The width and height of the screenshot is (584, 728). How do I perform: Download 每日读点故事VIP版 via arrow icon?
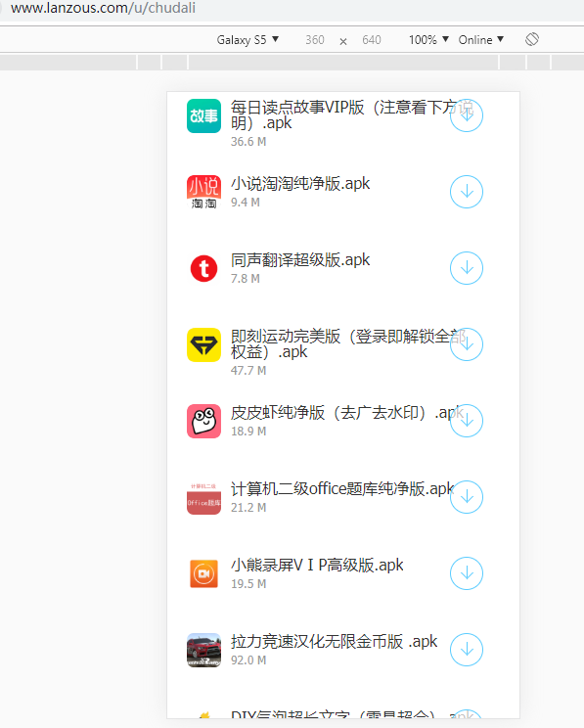point(467,115)
